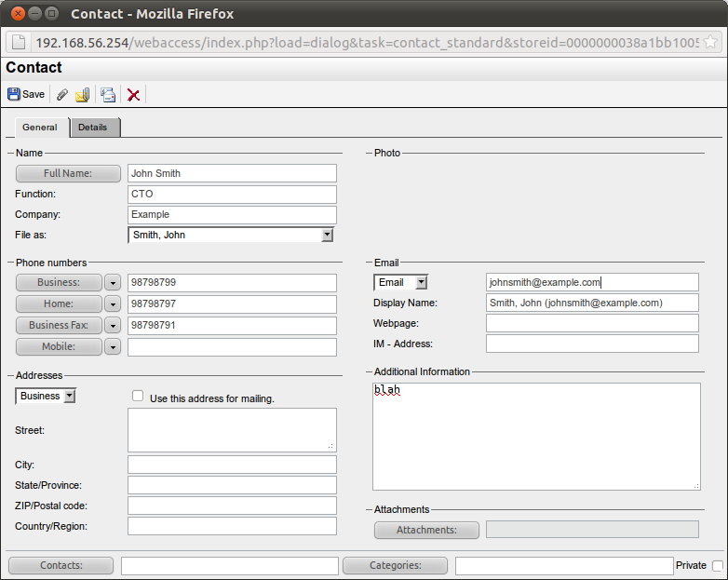This screenshot has width=728, height=580.
Task: Click the toolbar icon left of the red X
Action: pos(108,94)
